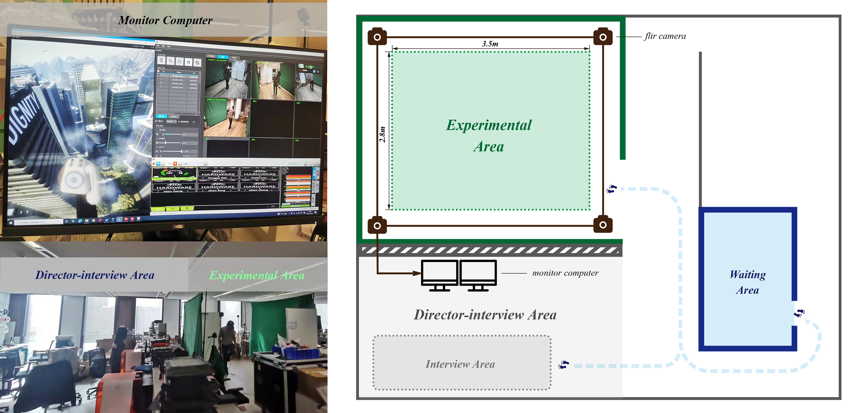Click the CamID 3 camera feed thumbnail
The width and height of the screenshot is (868, 413).
coord(227,117)
